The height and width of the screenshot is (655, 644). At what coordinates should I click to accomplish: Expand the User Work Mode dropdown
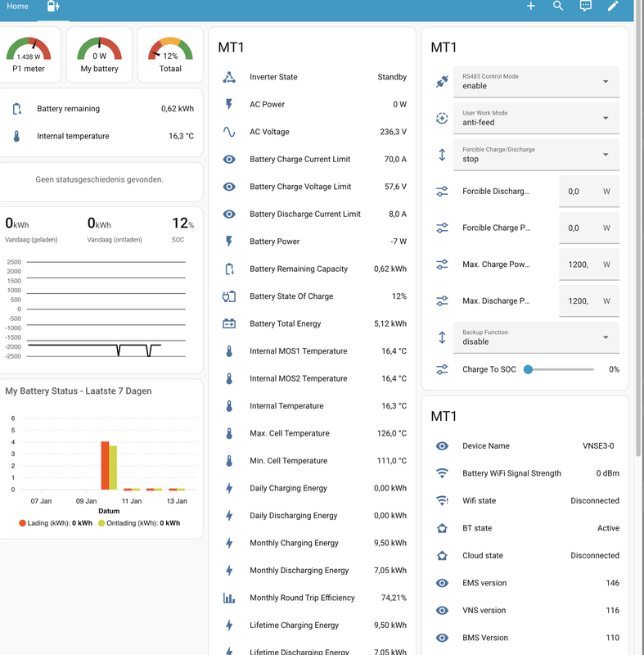click(536, 118)
